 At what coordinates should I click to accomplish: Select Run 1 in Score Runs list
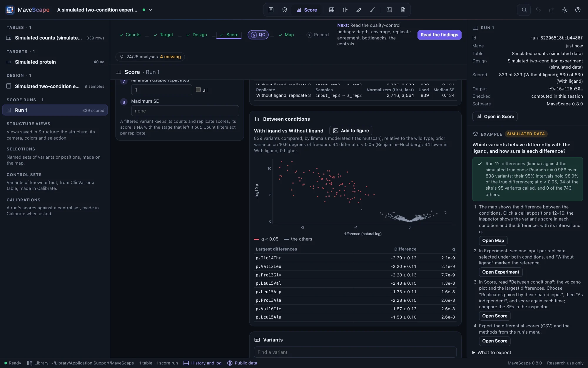tap(55, 110)
